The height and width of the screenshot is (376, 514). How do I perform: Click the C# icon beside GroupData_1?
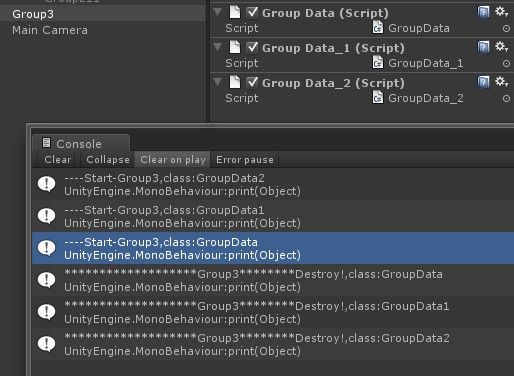[x=378, y=63]
